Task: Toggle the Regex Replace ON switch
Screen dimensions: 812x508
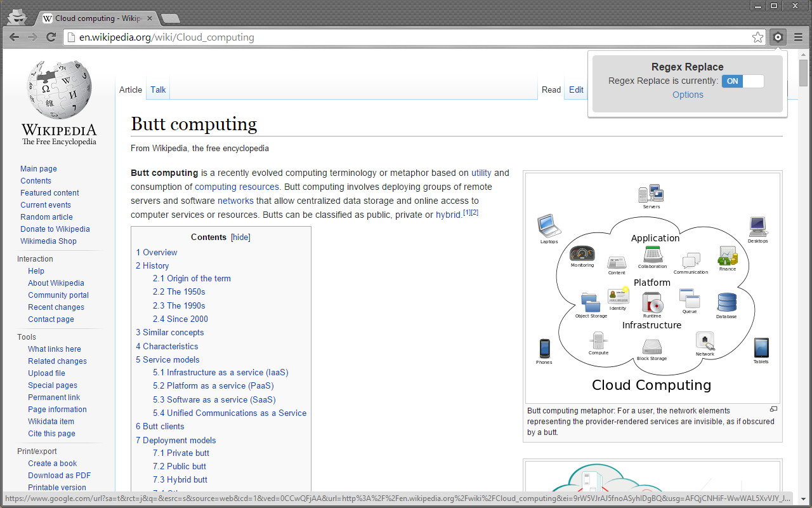Action: click(743, 81)
